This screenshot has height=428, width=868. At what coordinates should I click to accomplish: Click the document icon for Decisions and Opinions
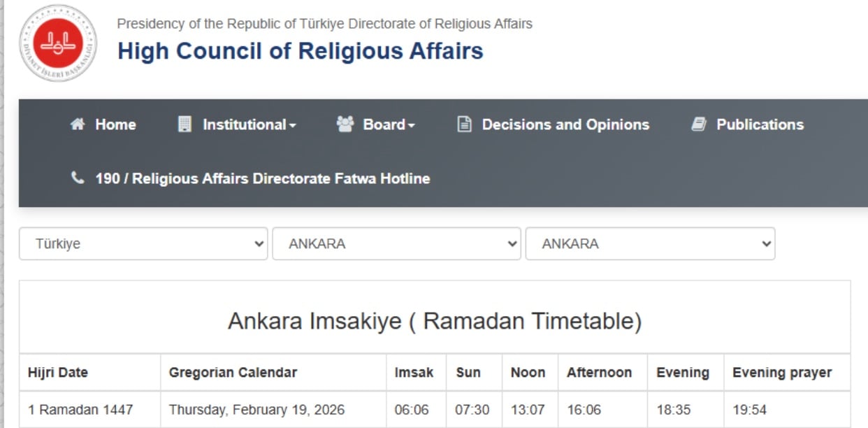(463, 124)
